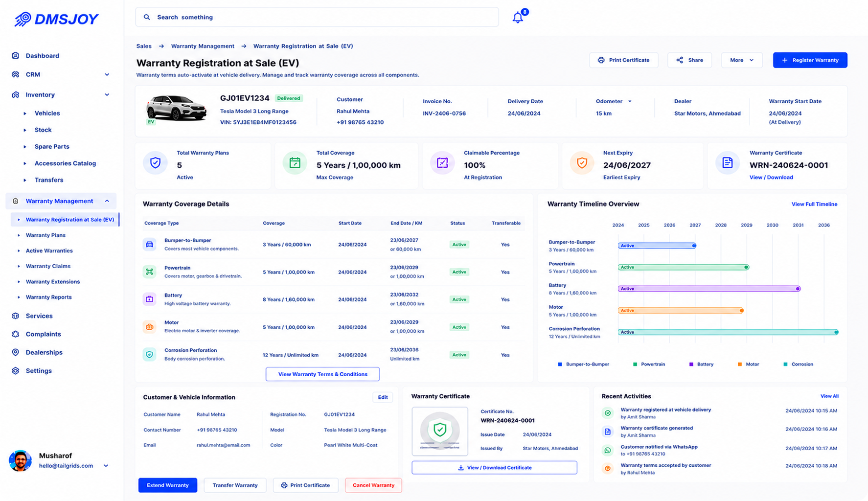This screenshot has height=501, width=868.
Task: Click the CRM sidebar icon
Action: tap(16, 74)
